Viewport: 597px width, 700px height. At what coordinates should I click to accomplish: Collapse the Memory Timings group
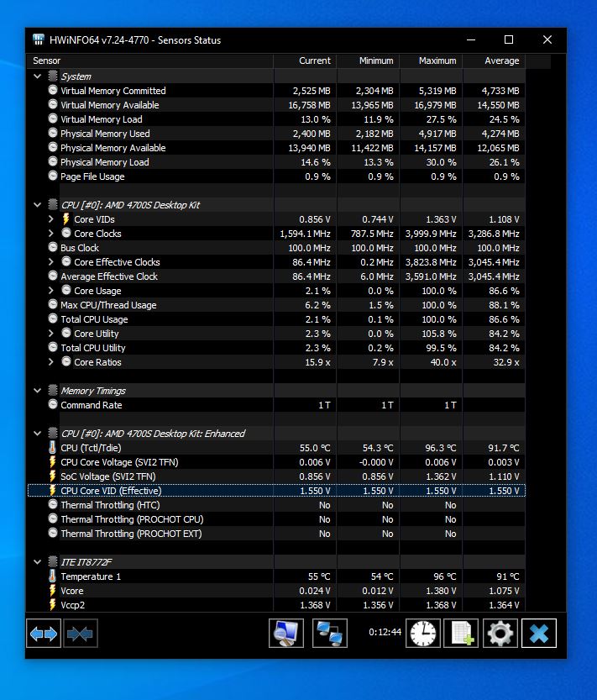(38, 391)
